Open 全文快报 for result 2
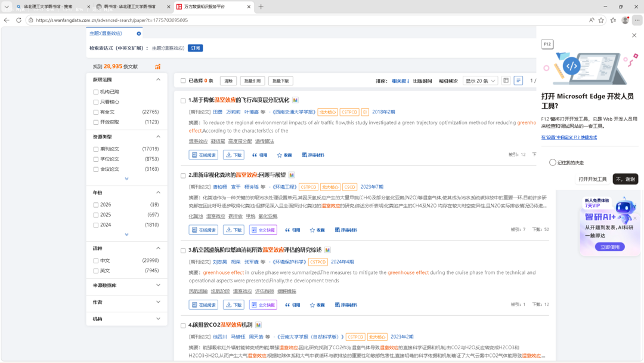This screenshot has width=644, height=363. click(264, 230)
